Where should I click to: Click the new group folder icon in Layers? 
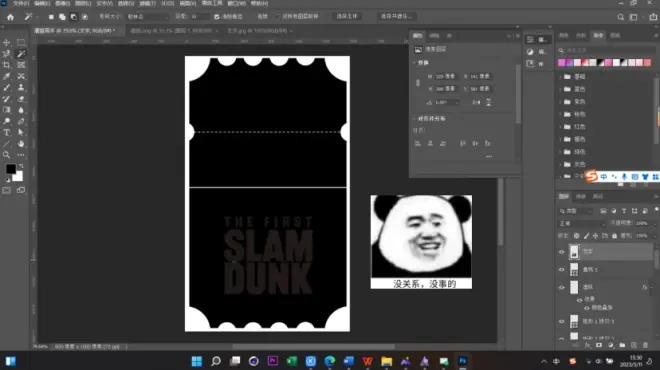click(622, 345)
